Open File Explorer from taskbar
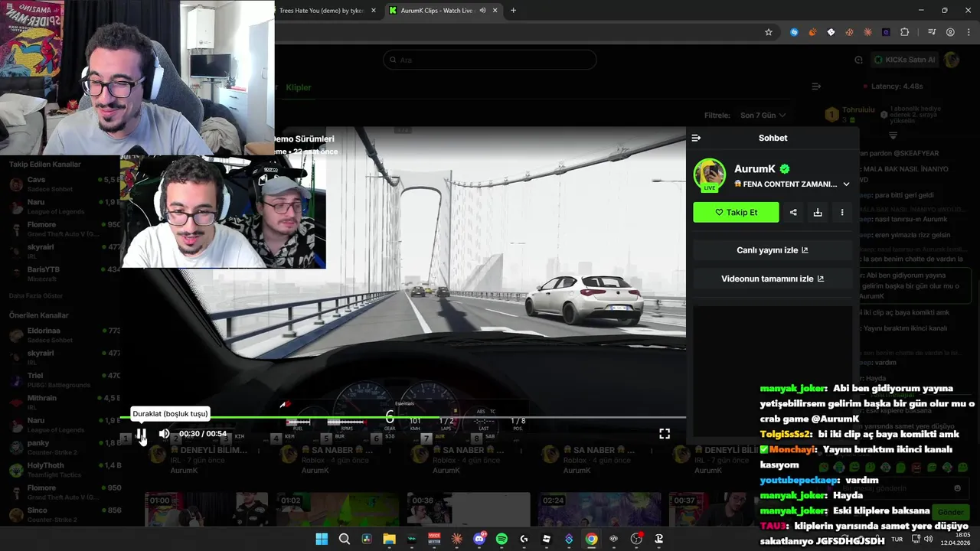The width and height of the screenshot is (980, 551). (389, 539)
